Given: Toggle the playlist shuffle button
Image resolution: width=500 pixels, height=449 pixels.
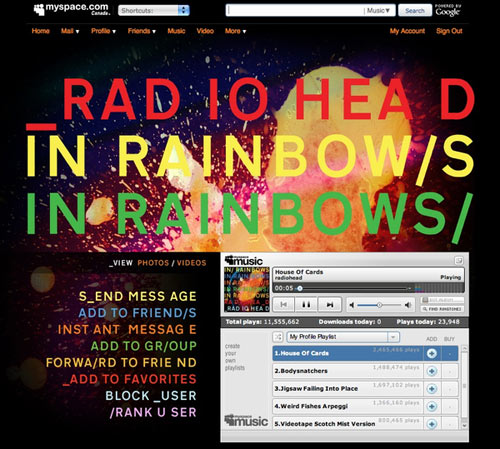Looking at the screenshot, I should [x=278, y=337].
